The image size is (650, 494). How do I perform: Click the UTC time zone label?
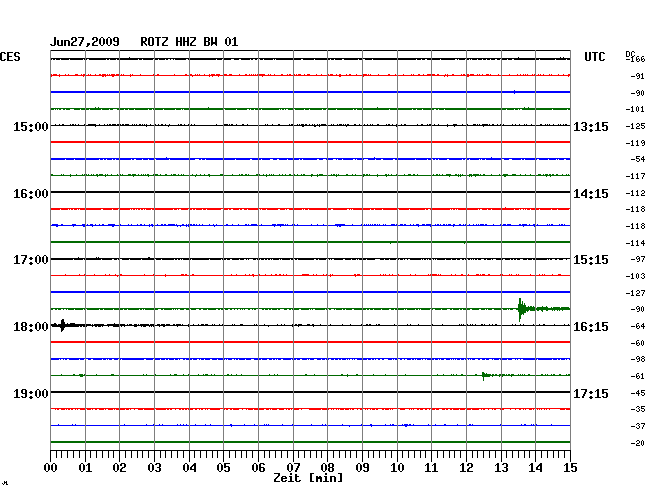(x=594, y=57)
